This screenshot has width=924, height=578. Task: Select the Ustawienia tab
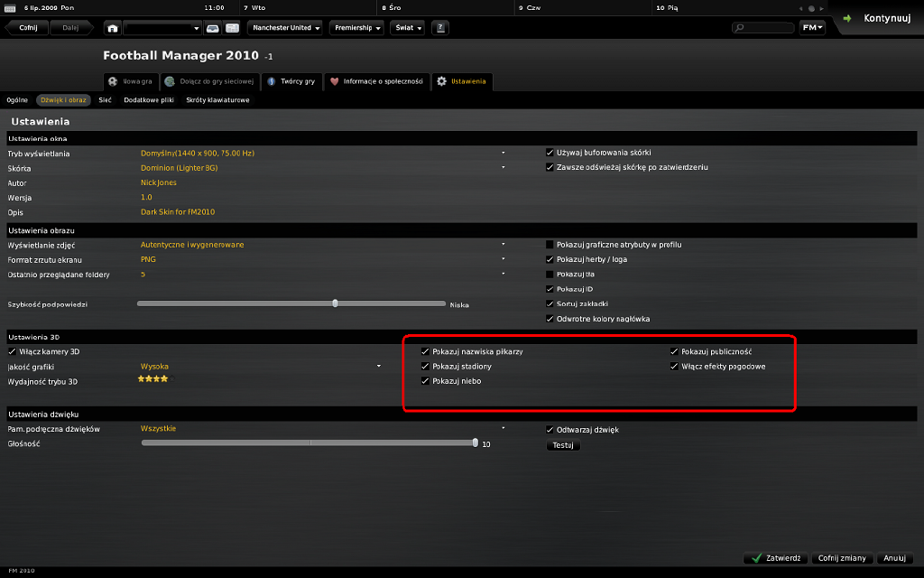[x=462, y=81]
